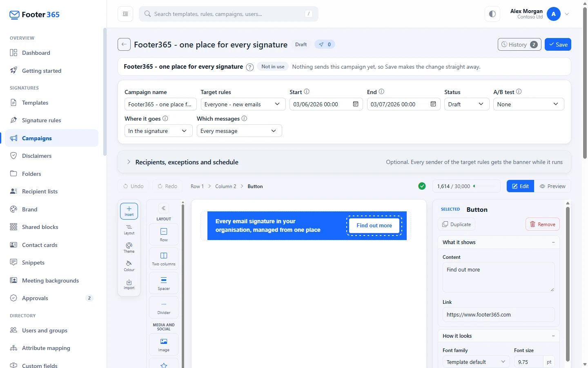Image resolution: width=588 pixels, height=368 pixels.
Task: Click the user avatar A
Action: (554, 14)
